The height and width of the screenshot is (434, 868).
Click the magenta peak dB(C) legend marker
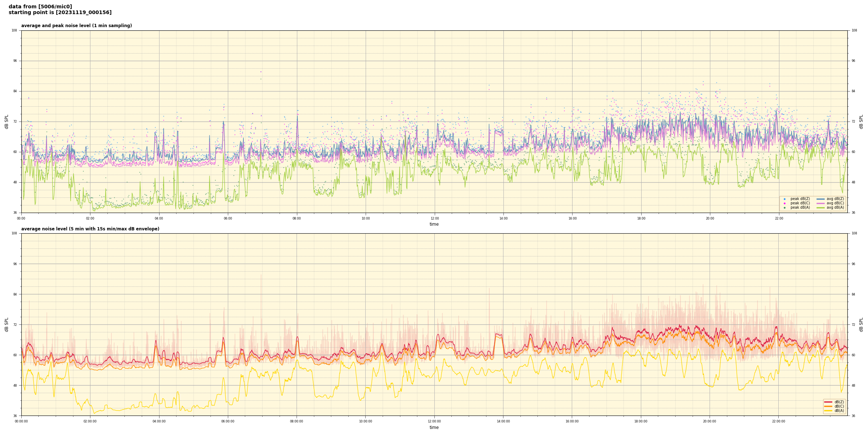784,203
